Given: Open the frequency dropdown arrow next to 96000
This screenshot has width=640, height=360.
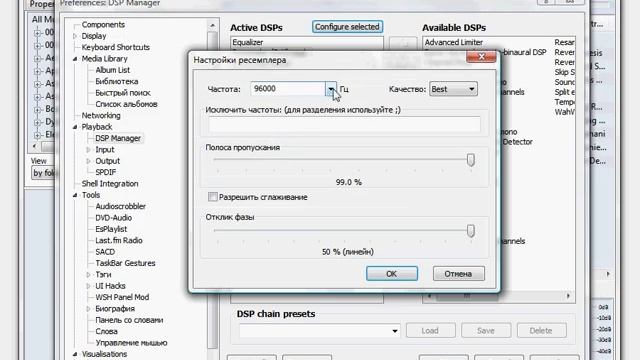Looking at the screenshot, I should click(331, 89).
